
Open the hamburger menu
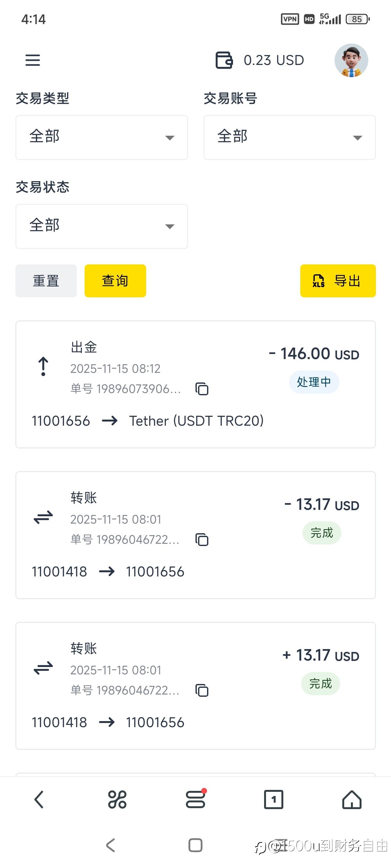tap(33, 60)
